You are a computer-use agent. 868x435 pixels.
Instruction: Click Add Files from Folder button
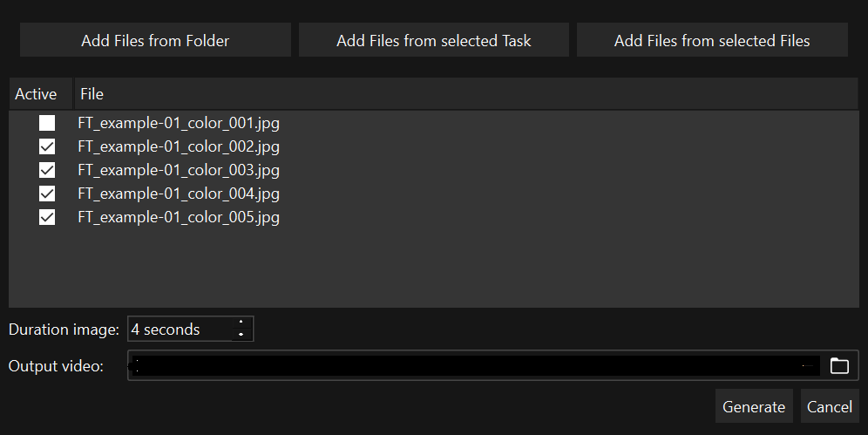tap(155, 41)
